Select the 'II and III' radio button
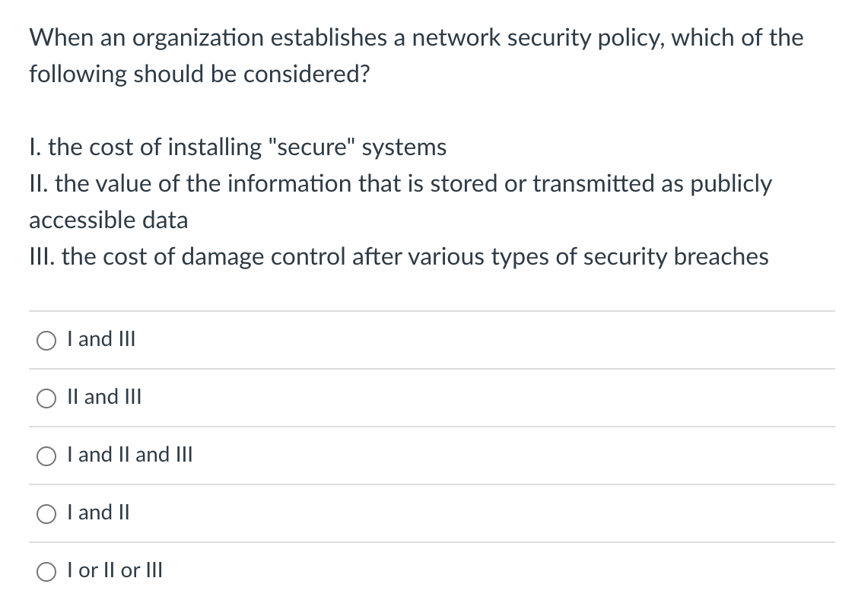Viewport: 855px width, 616px height. (46, 398)
